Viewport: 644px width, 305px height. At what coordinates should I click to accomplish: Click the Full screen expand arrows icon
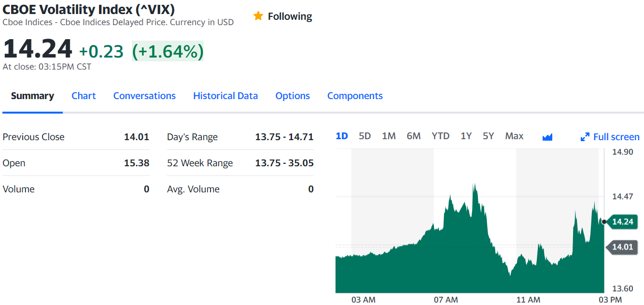coord(585,137)
